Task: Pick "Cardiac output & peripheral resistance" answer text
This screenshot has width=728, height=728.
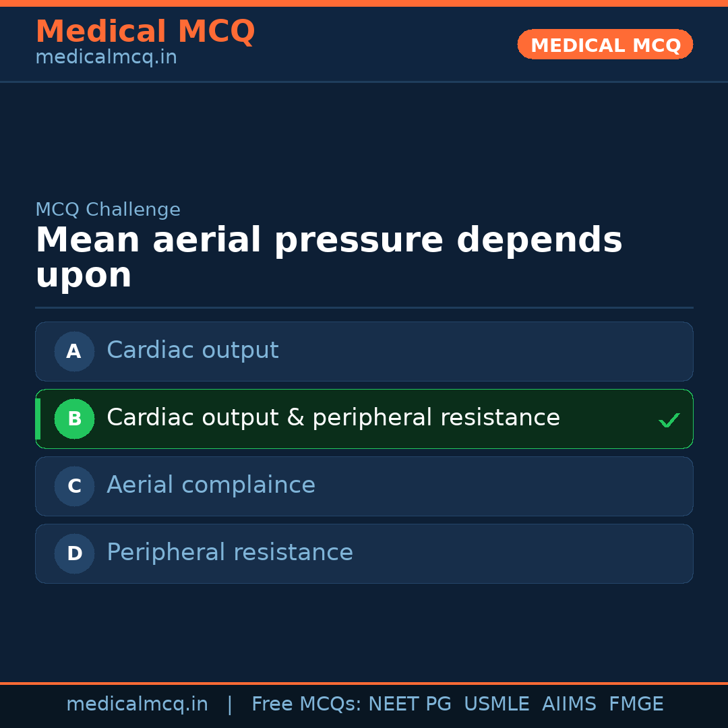Action: click(333, 418)
